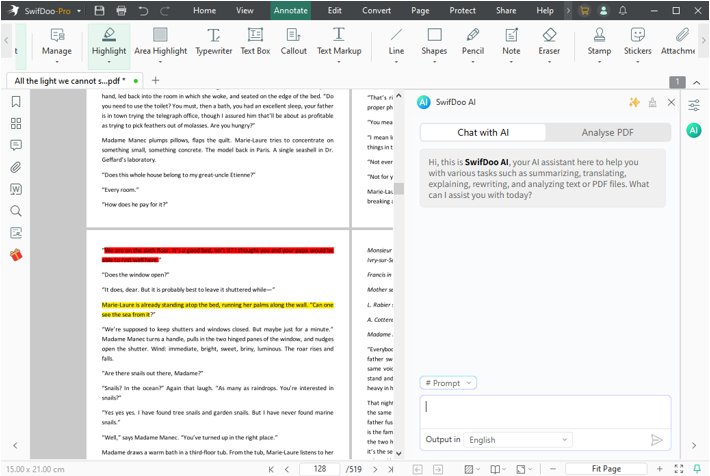
Task: Switch to the Home tab
Action: [x=205, y=10]
